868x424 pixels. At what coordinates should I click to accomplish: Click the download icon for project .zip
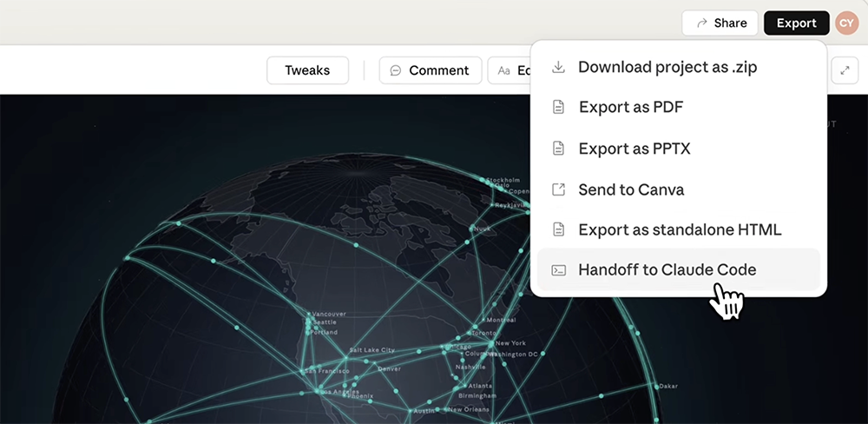[x=559, y=67]
